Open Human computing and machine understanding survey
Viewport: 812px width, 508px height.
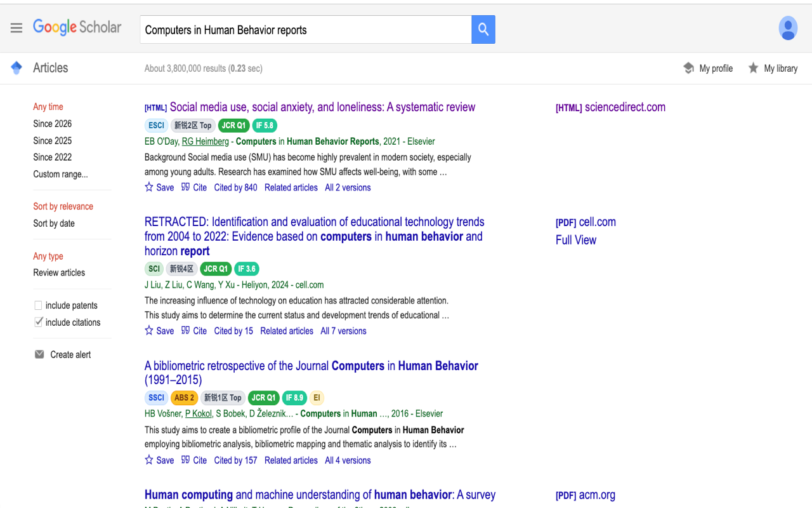click(x=320, y=495)
